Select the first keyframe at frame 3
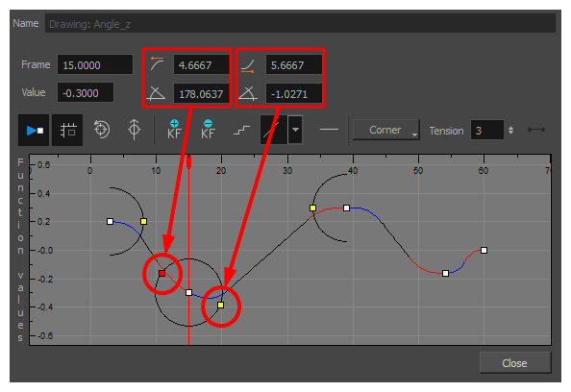This screenshot has height=392, width=571. (110, 221)
